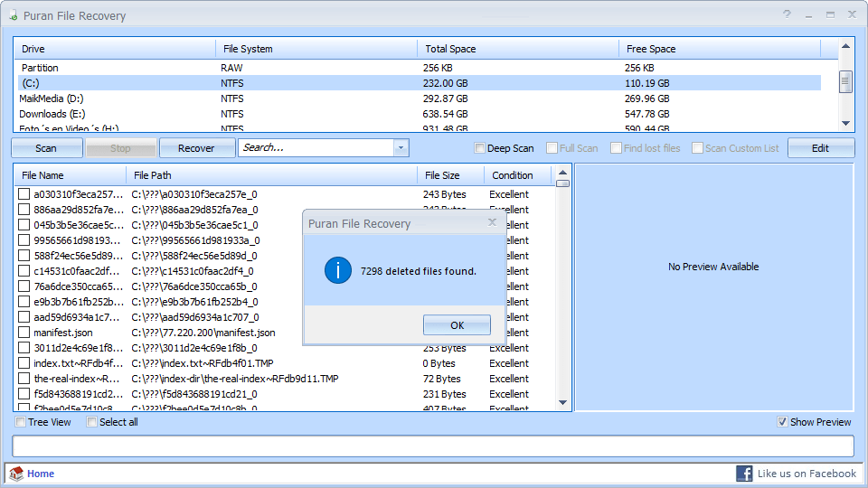Select the (C:) drive row
Screen dimensions: 868x488
pos(419,83)
